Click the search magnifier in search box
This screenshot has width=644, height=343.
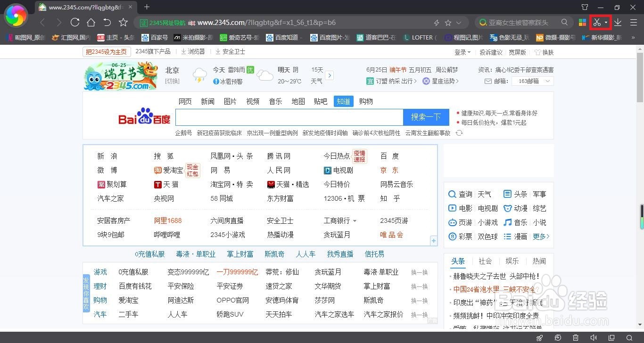click(564, 22)
